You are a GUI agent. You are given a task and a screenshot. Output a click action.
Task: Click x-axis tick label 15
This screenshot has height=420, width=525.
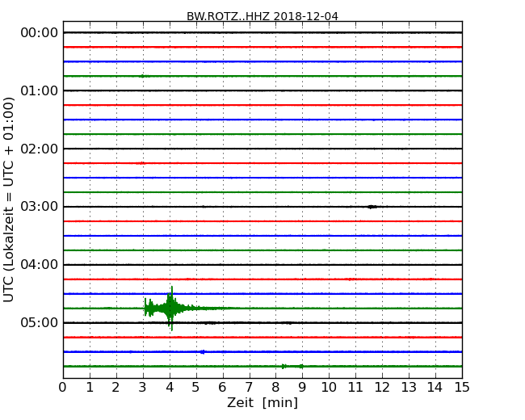pos(462,388)
